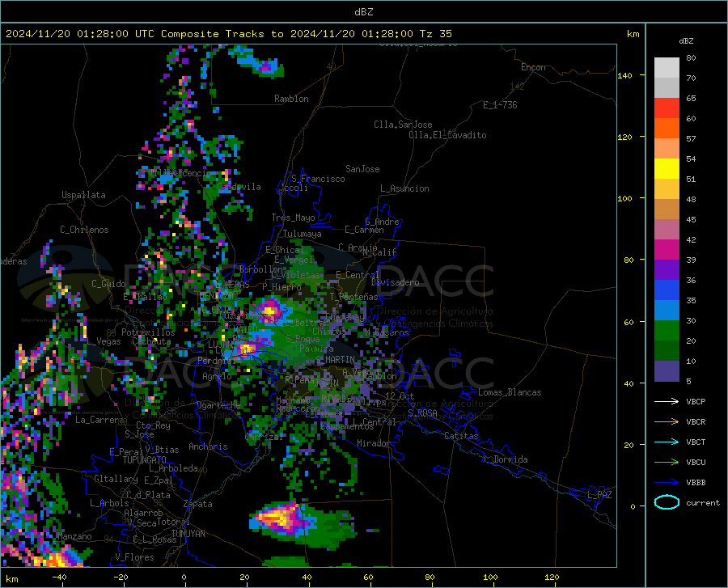Select the yellow 51-54 dBZ color swatch
Viewport: 728px width, 588px height.
[667, 168]
